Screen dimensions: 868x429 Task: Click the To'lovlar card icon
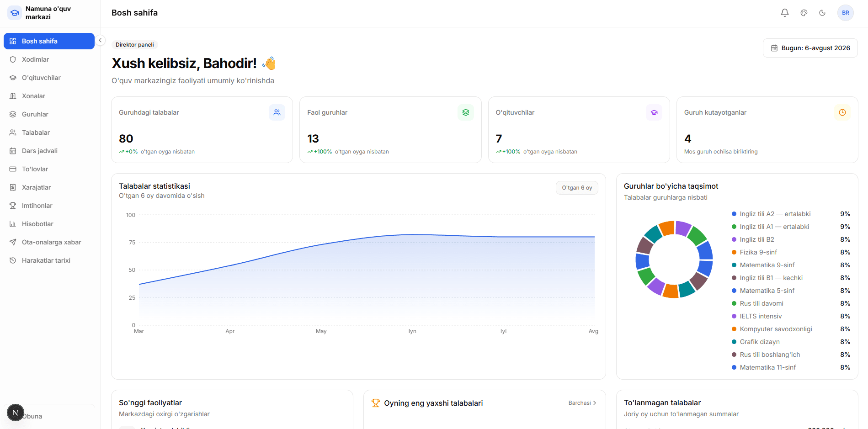click(x=13, y=169)
